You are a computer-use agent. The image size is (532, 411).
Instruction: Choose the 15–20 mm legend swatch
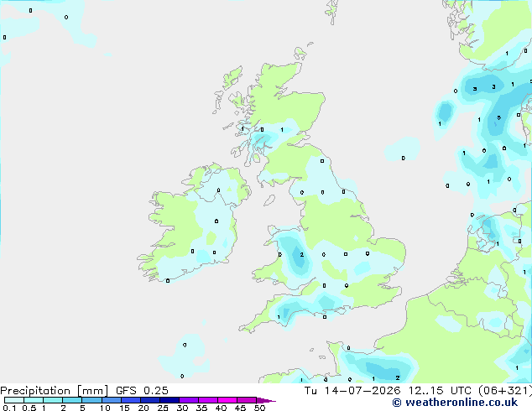tap(130, 400)
